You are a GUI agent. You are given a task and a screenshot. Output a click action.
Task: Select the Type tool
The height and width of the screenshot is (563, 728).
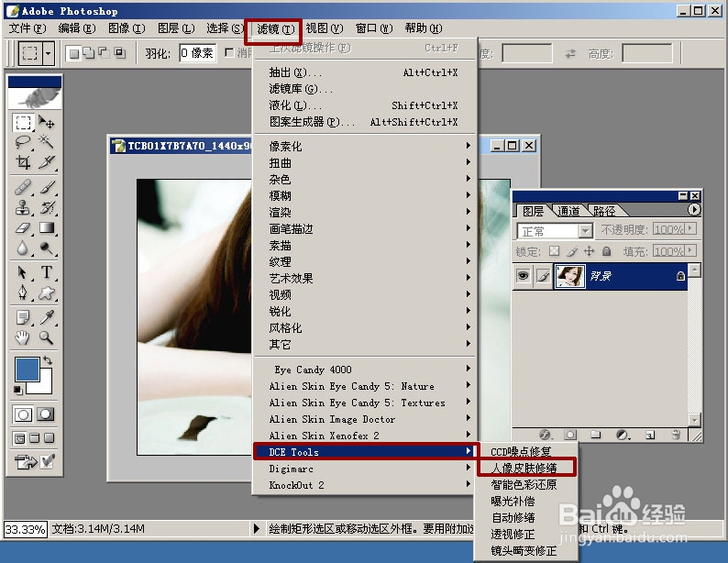(x=46, y=272)
